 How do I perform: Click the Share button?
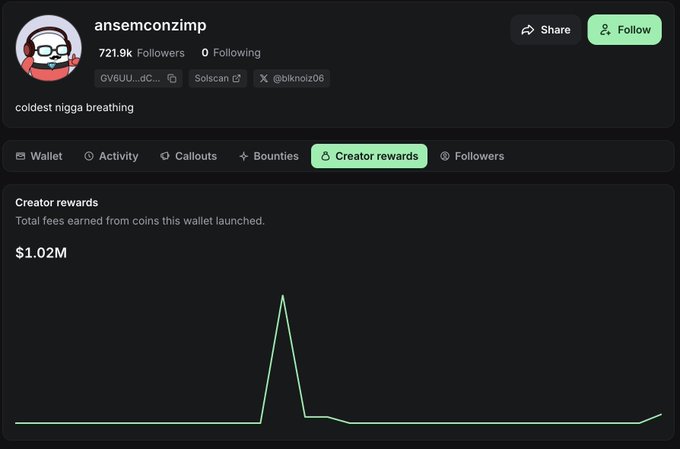546,30
